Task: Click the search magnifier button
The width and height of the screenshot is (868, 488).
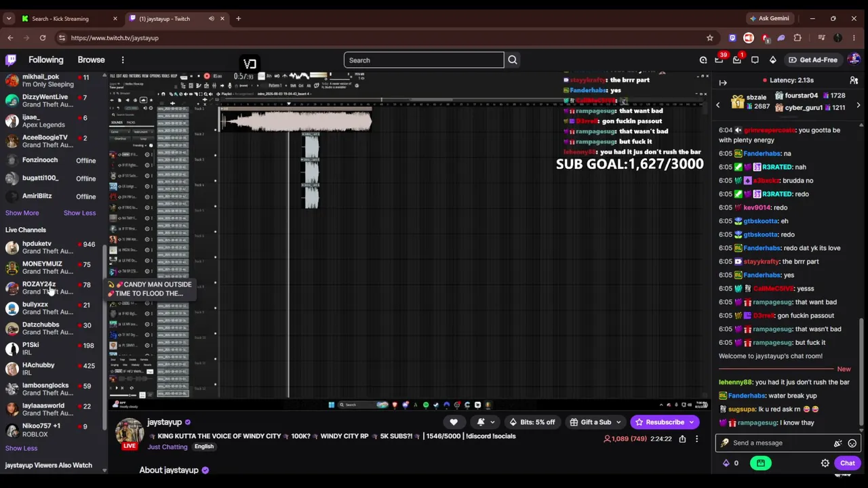Action: (513, 60)
